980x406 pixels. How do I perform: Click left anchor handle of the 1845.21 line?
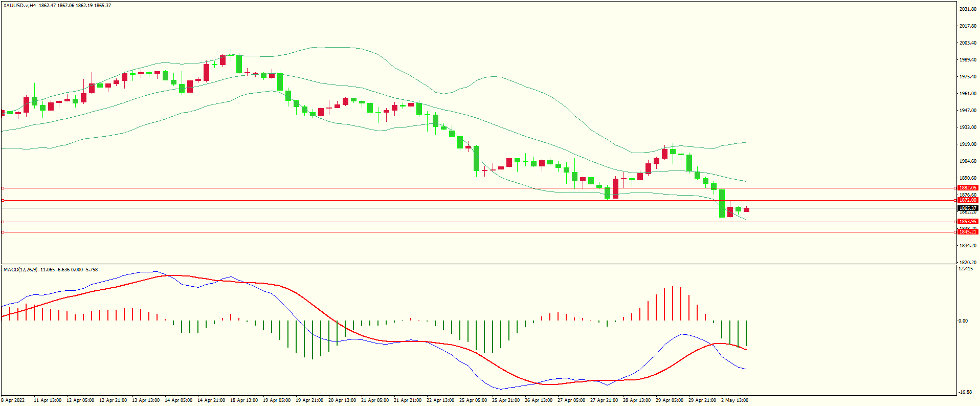tap(3, 232)
